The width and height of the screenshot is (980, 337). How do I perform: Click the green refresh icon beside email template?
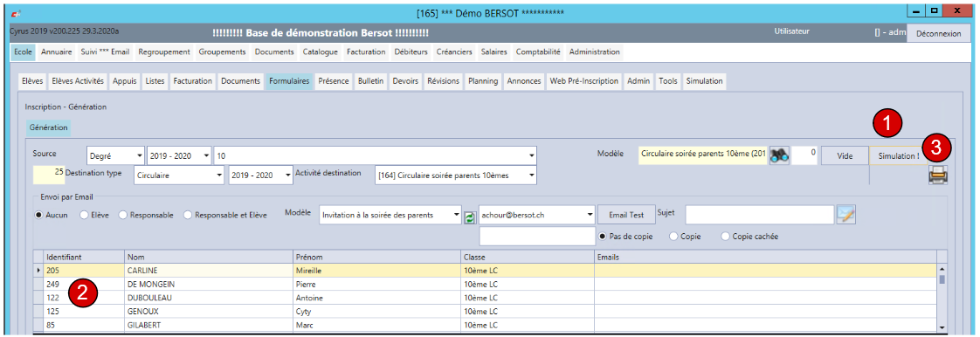tap(470, 217)
